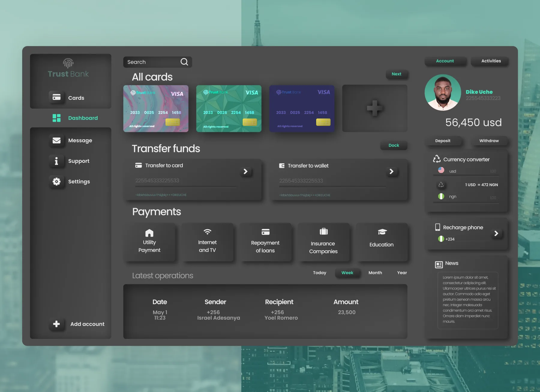
Task: Click Dike Uche profile photo
Action: [x=443, y=93]
